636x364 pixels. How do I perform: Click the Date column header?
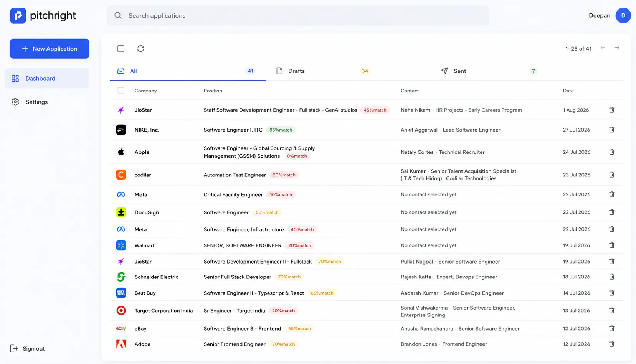(x=568, y=91)
